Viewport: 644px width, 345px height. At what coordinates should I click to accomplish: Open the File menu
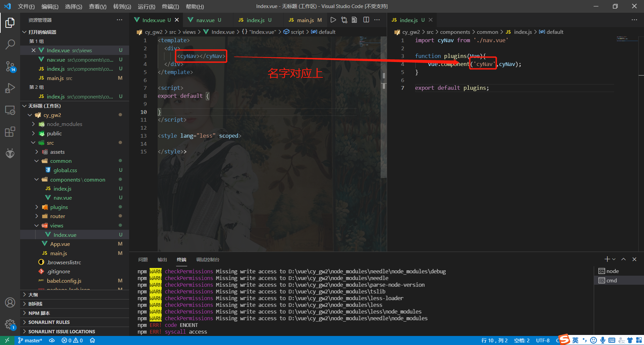pyautogui.click(x=26, y=6)
